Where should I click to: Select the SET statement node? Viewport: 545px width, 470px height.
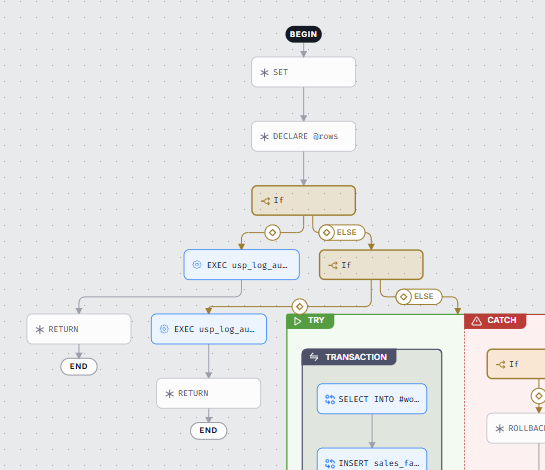click(303, 72)
